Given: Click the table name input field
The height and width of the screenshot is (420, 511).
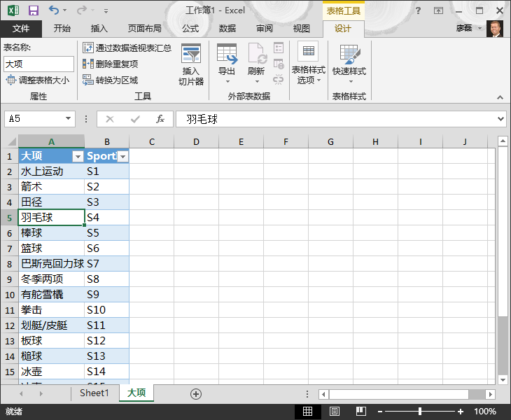Looking at the screenshot, I should tap(38, 64).
